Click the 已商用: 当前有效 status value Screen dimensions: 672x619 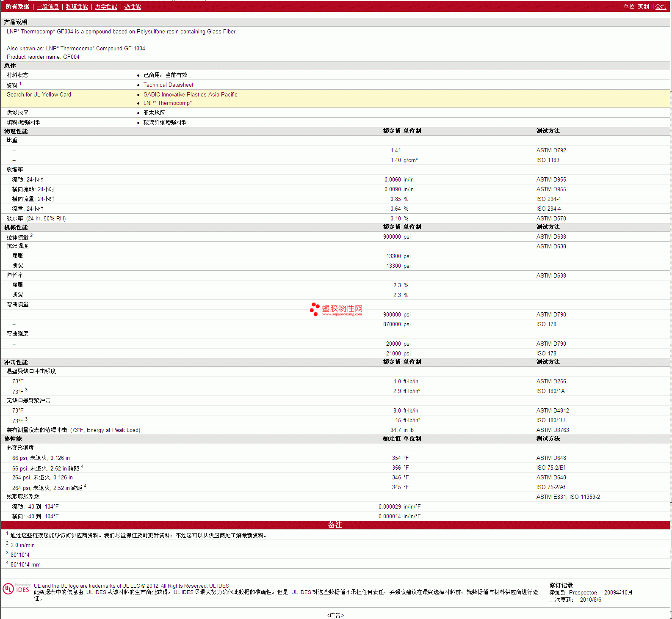coord(165,75)
